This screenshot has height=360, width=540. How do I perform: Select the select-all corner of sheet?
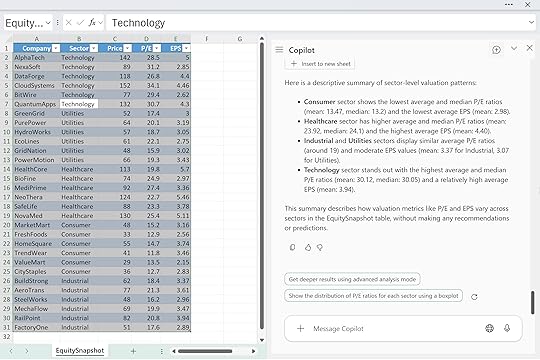click(x=6, y=39)
